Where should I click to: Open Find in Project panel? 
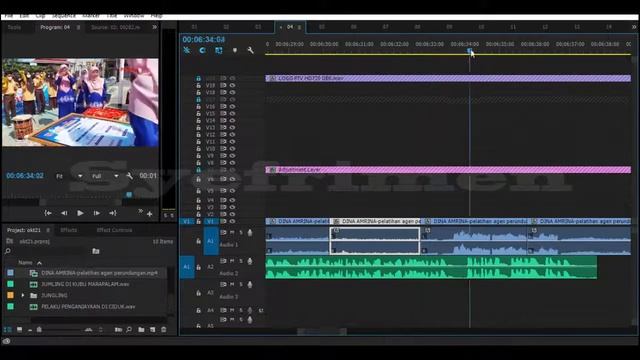point(129,329)
